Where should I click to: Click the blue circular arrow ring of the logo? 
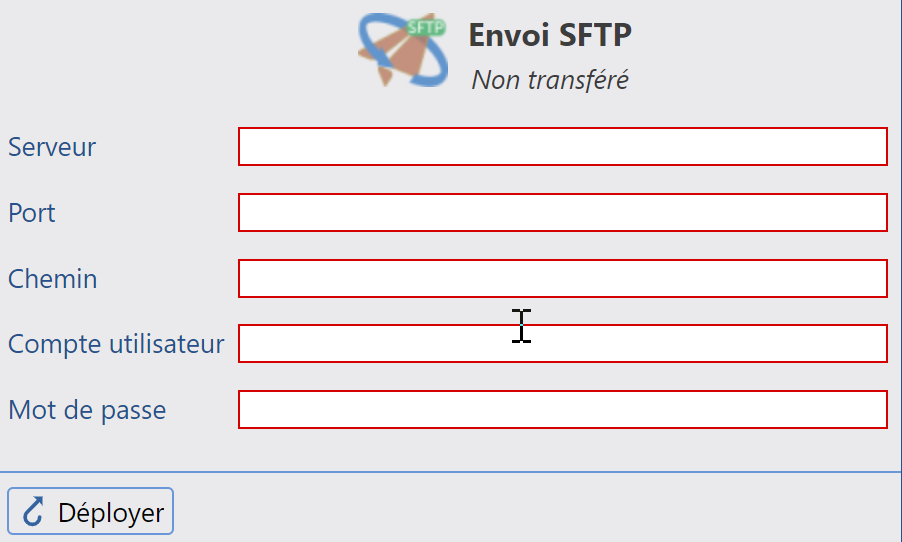403,50
